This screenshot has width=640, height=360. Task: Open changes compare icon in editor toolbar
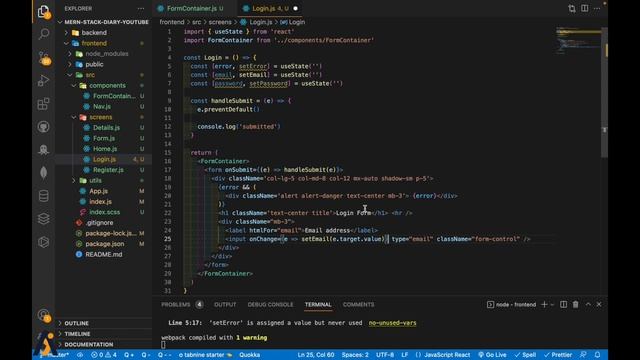click(572, 8)
